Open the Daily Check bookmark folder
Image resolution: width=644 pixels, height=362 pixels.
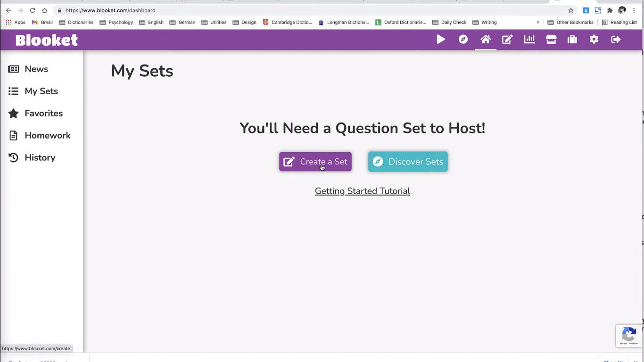pyautogui.click(x=449, y=22)
